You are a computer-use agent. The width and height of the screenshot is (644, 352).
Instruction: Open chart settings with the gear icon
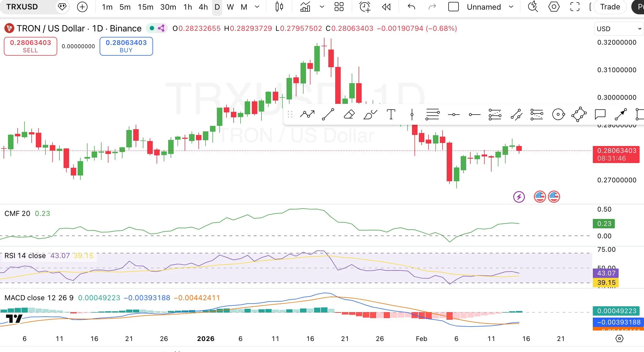click(554, 7)
